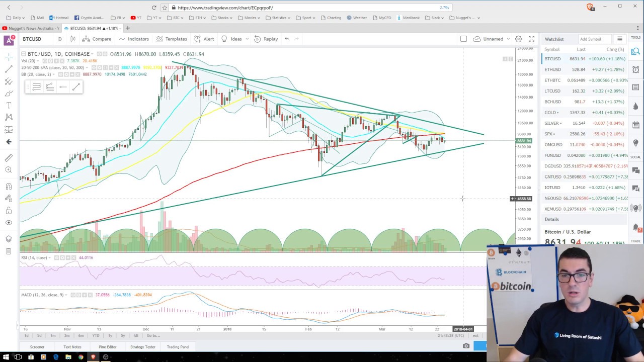Open indicator Templates menu
This screenshot has width=644, height=362.
(x=172, y=39)
